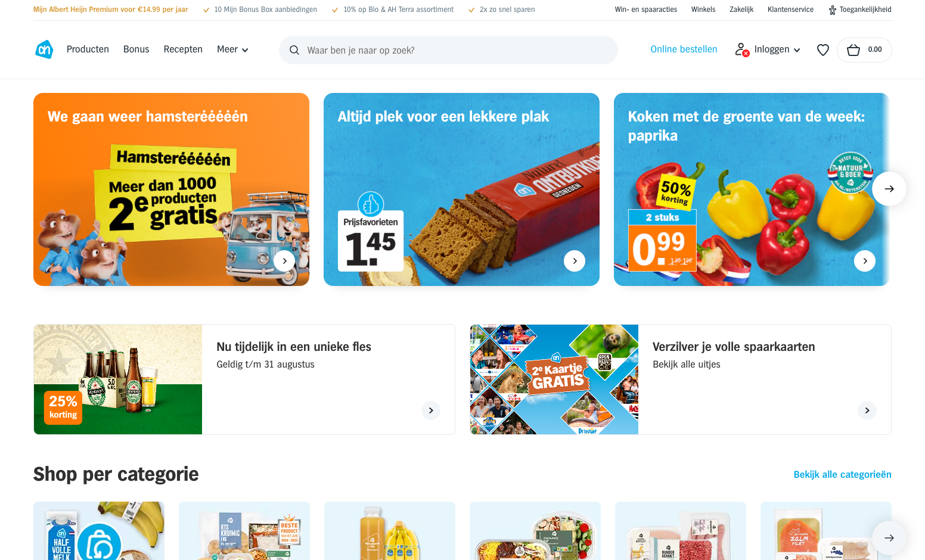Open the favorites heart icon
This screenshot has width=925, height=560.
[822, 50]
